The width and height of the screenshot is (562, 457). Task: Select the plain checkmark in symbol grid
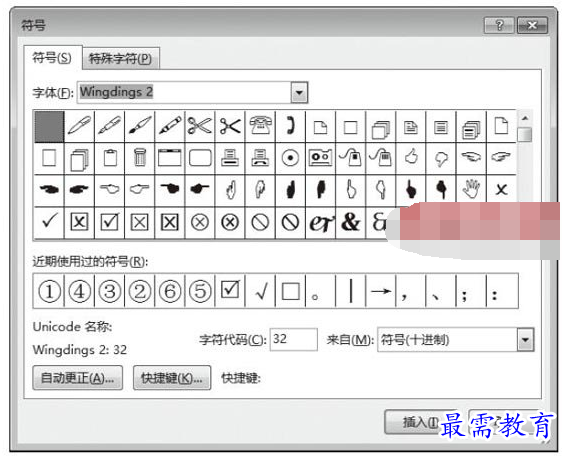(x=49, y=222)
